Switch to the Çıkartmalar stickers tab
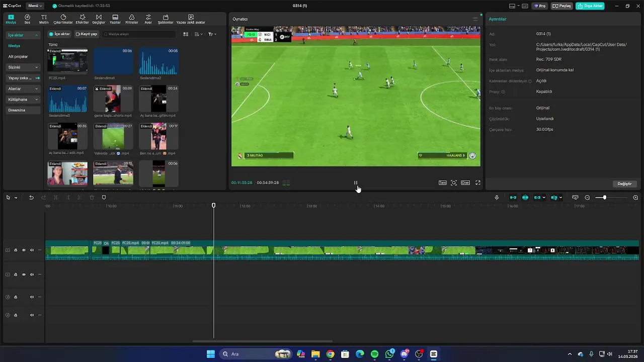Viewport: 644px width, 362px height. coord(63,19)
